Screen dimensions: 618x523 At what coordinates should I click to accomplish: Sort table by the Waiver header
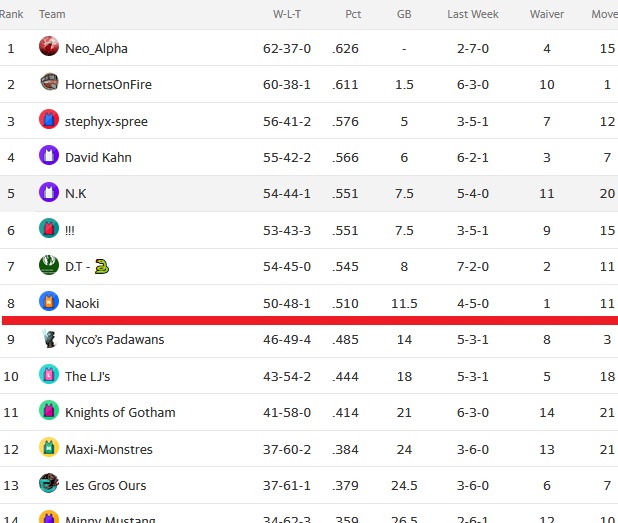tap(547, 14)
